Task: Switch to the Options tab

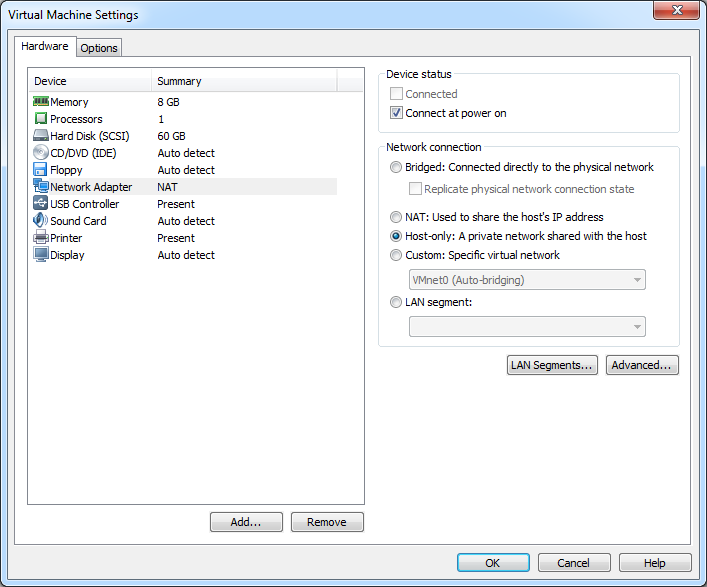Action: tap(99, 48)
